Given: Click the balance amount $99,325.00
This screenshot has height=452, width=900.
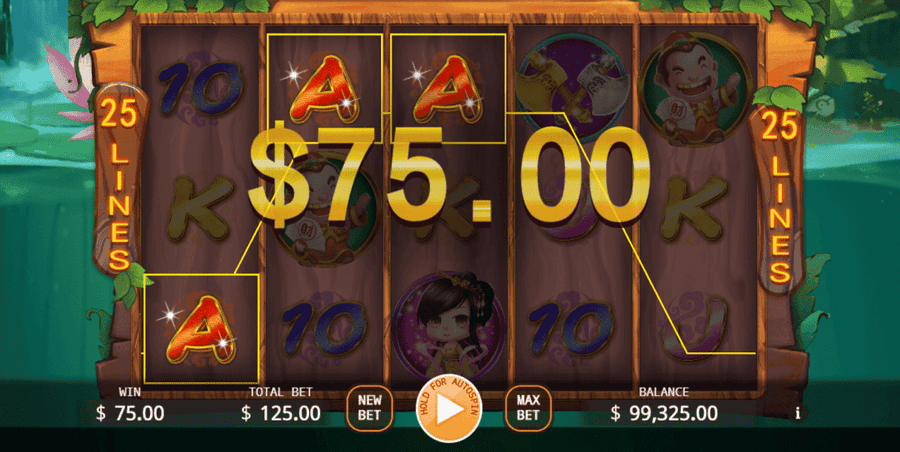Looking at the screenshot, I should pos(664,413).
